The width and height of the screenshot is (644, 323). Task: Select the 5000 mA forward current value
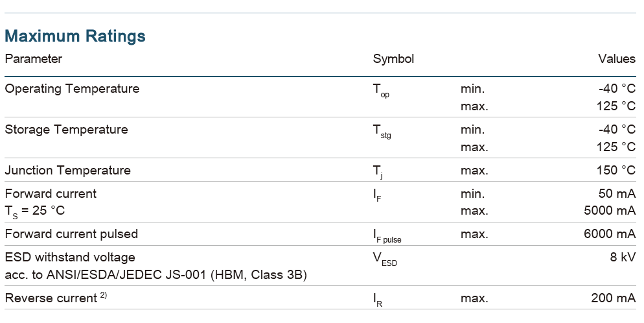[610, 211]
